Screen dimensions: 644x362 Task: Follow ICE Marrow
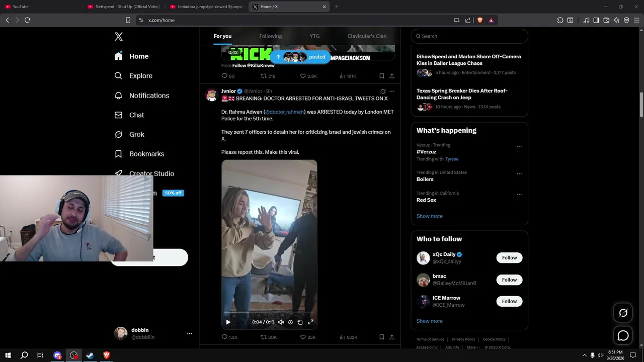pos(509,302)
